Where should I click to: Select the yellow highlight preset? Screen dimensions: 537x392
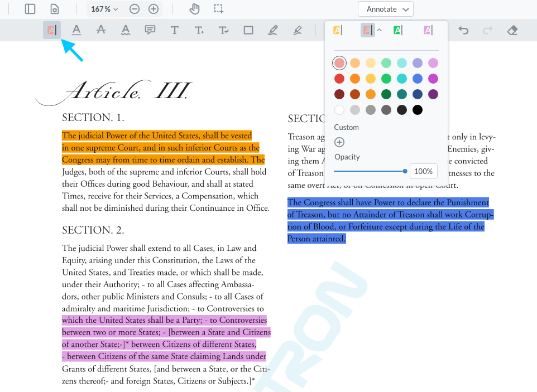pyautogui.click(x=338, y=30)
